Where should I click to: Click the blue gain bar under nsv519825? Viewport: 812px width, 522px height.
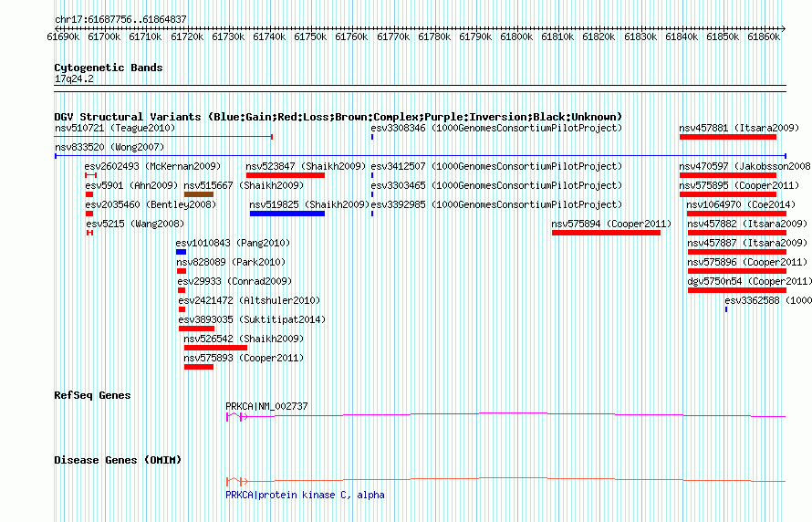286,214
